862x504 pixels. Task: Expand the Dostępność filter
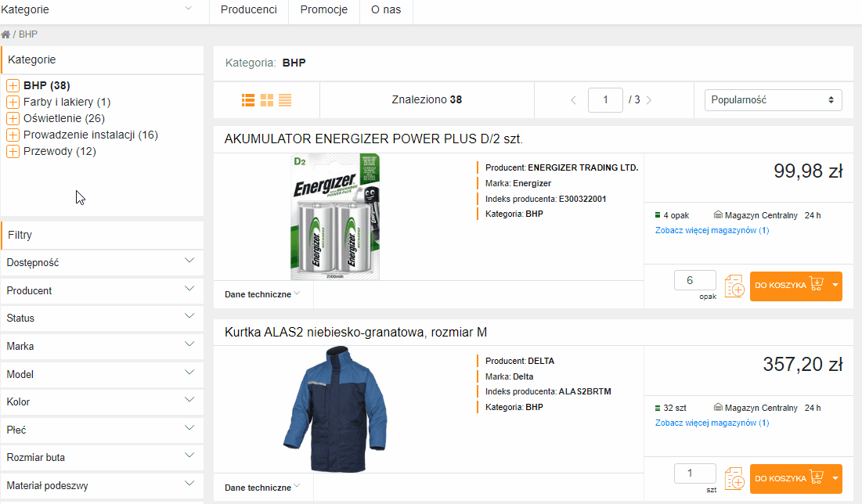coord(103,263)
